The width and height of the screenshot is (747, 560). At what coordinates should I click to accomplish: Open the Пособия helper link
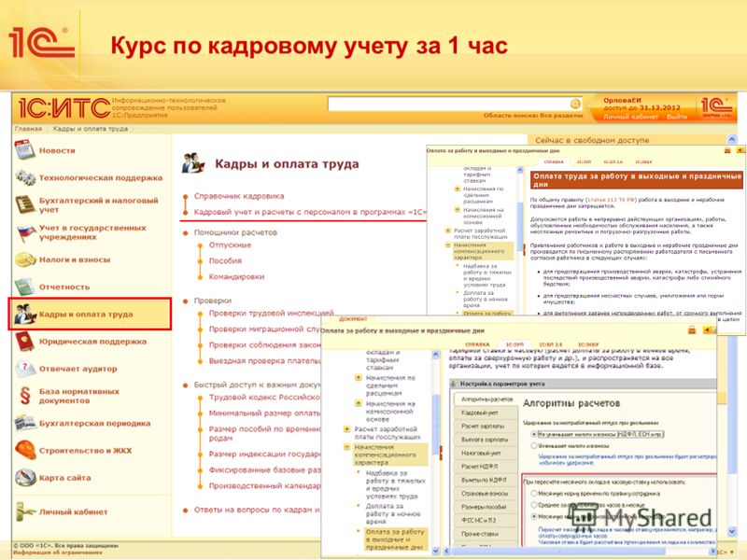[x=225, y=261]
